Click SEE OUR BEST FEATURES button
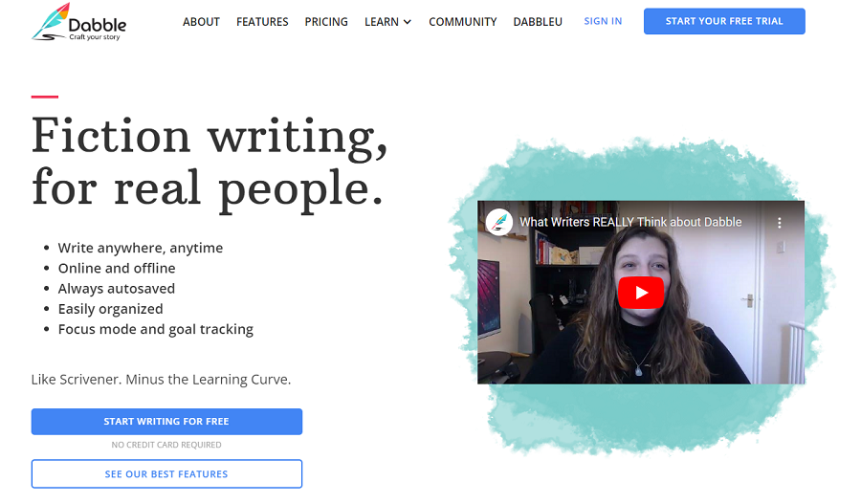The height and width of the screenshot is (504, 861). click(x=166, y=473)
